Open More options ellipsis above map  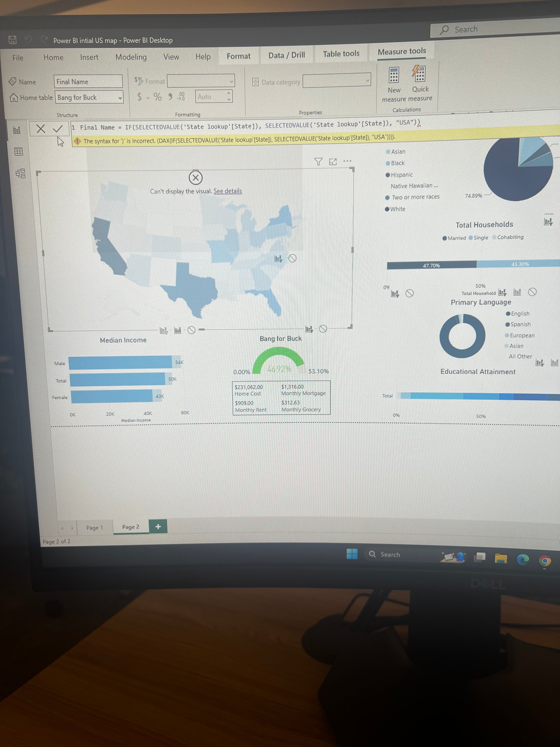(x=347, y=161)
